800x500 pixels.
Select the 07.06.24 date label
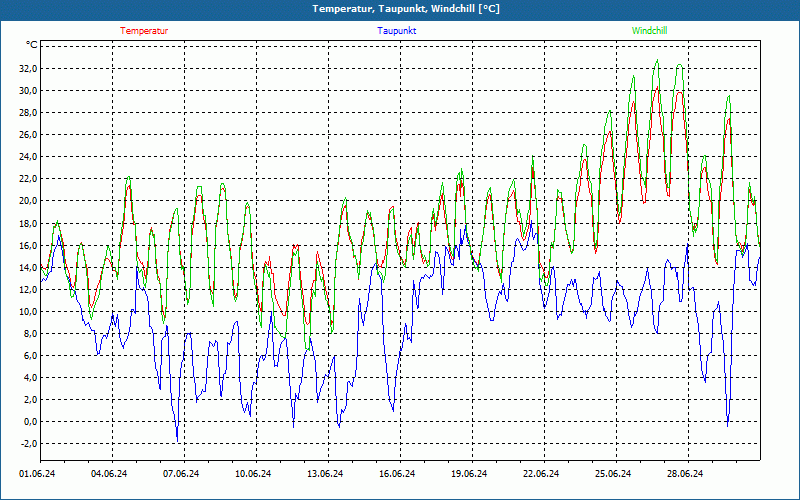coord(181,474)
